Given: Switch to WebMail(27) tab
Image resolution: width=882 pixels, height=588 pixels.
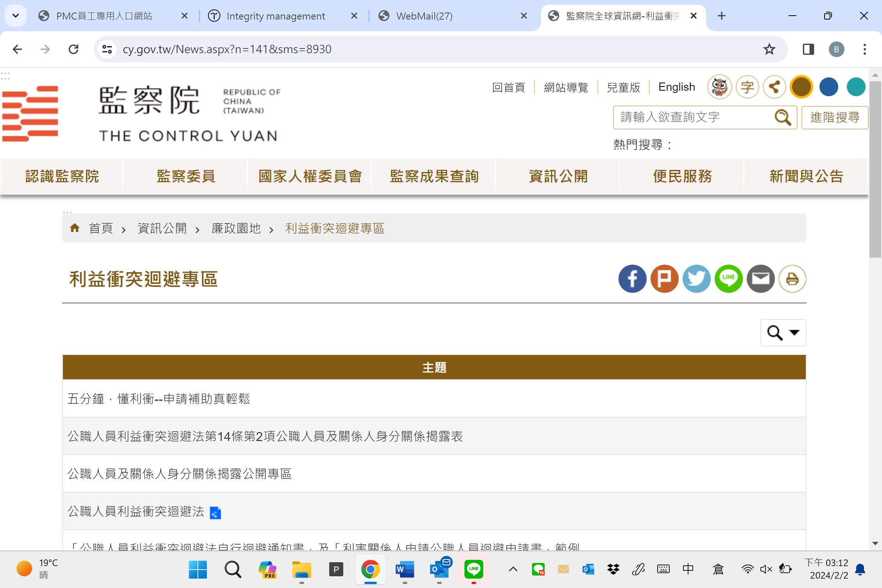Looking at the screenshot, I should [x=424, y=16].
